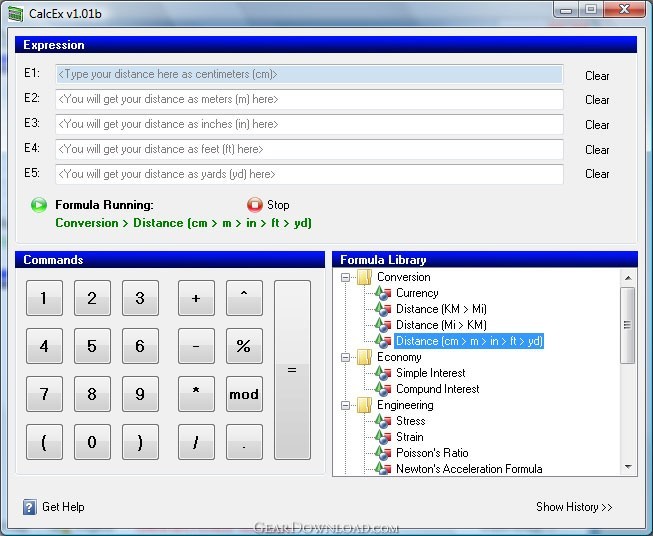
Task: Click the number 9 key
Action: tap(140, 394)
